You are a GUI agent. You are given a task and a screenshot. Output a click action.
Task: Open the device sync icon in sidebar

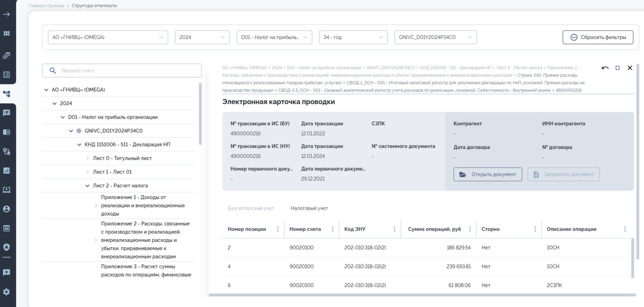[x=7, y=152]
